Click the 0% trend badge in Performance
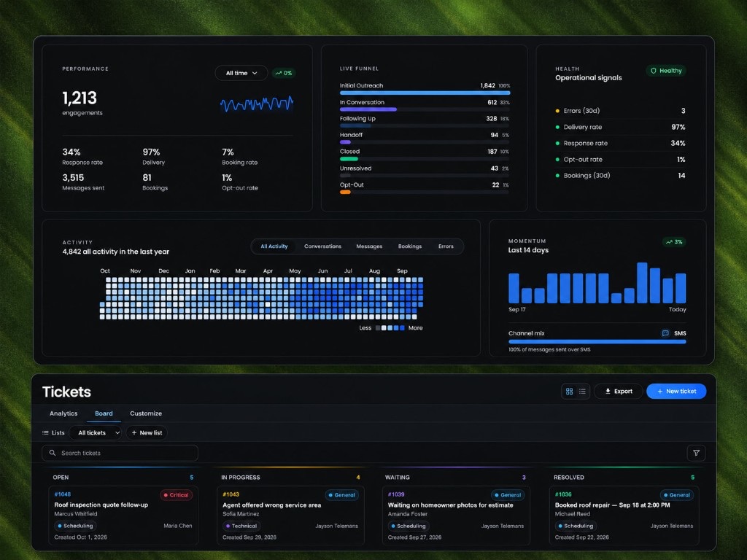747x560 pixels. 284,73
